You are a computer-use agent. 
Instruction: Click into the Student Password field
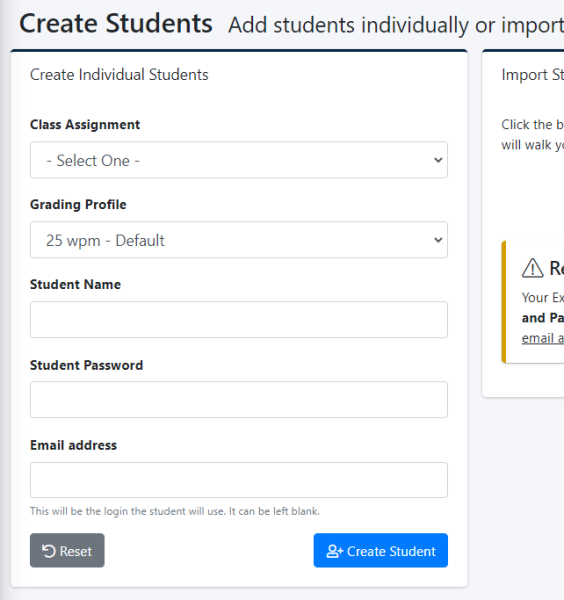point(239,399)
